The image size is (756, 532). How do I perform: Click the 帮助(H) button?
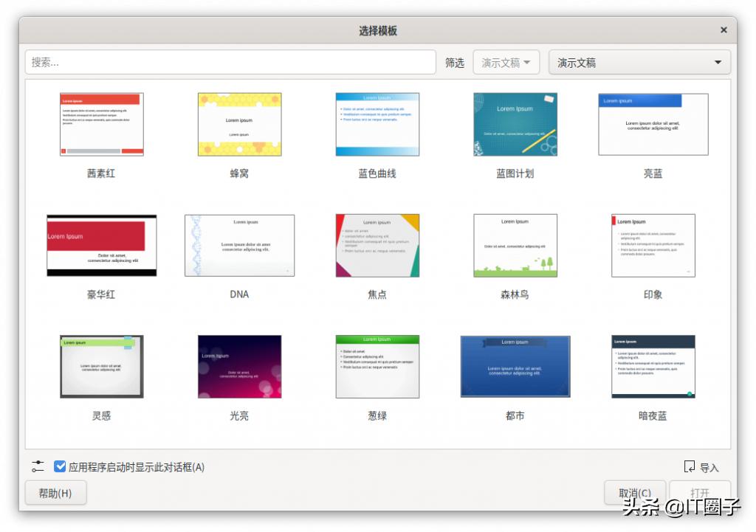(55, 492)
